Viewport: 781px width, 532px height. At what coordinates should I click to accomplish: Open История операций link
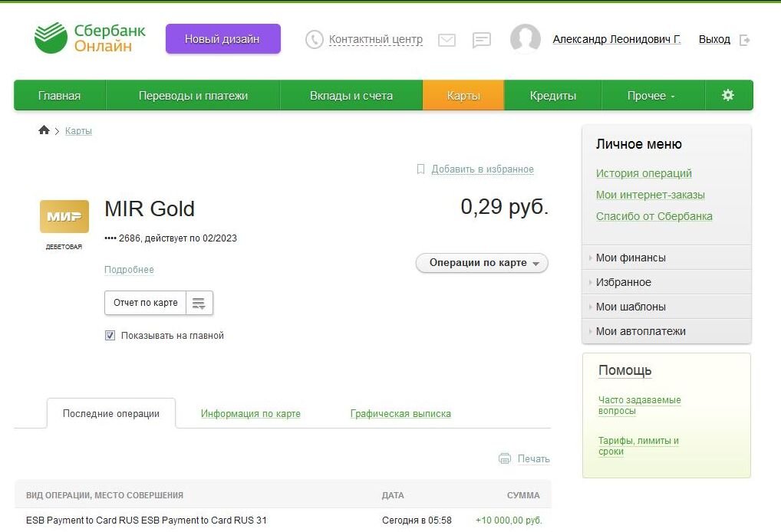click(644, 173)
